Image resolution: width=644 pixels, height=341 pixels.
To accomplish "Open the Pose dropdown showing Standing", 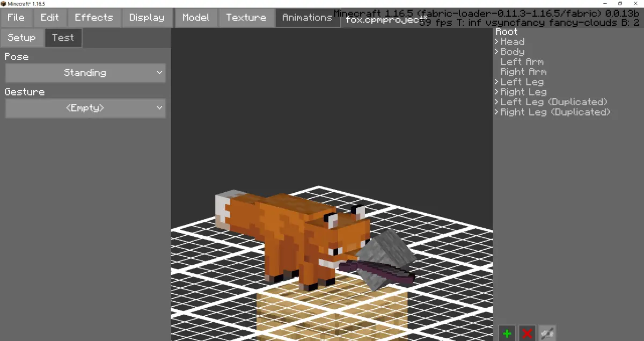I will pyautogui.click(x=85, y=73).
